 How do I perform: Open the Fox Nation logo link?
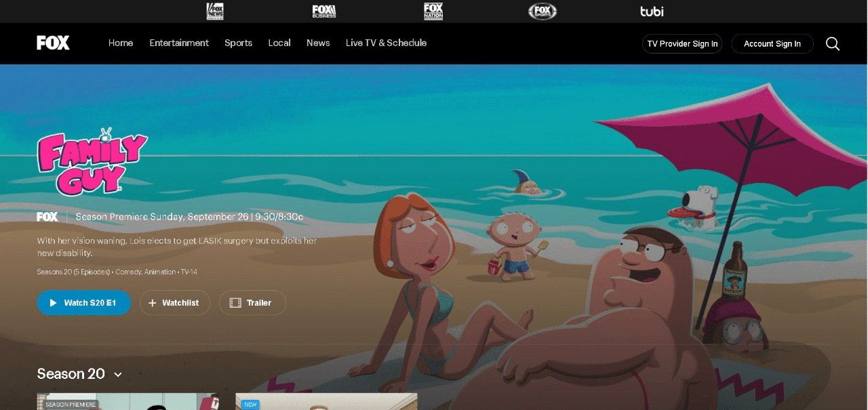pyautogui.click(x=433, y=11)
